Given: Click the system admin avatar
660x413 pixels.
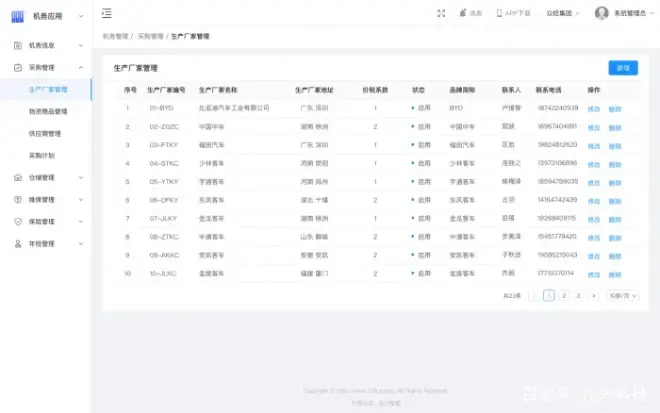Looking at the screenshot, I should [x=602, y=13].
